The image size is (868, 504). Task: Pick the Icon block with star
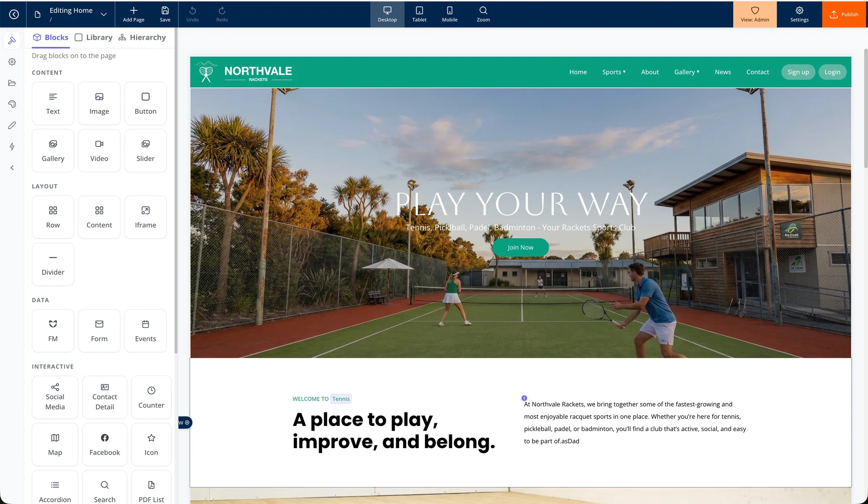pos(151,444)
